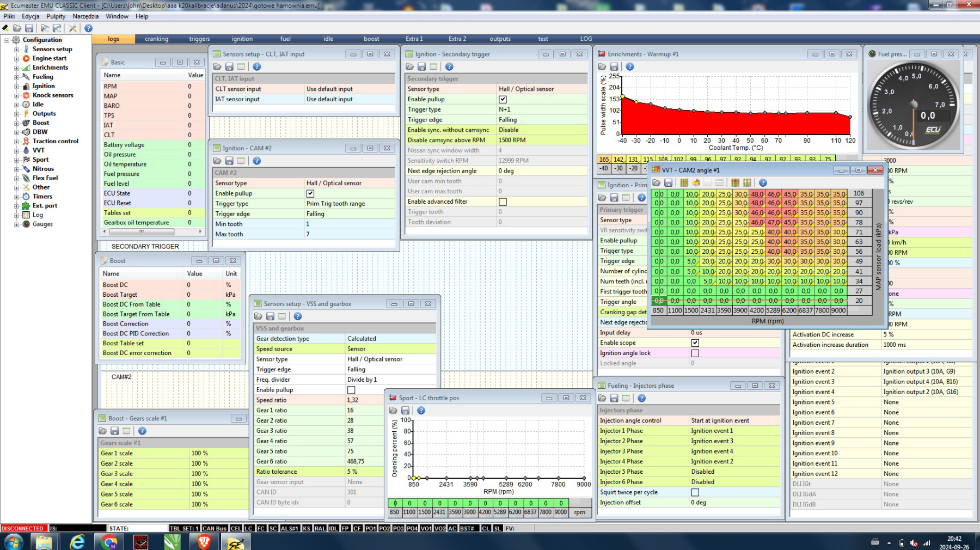Open file icon in Ignition CAM #2 window

coord(217,161)
